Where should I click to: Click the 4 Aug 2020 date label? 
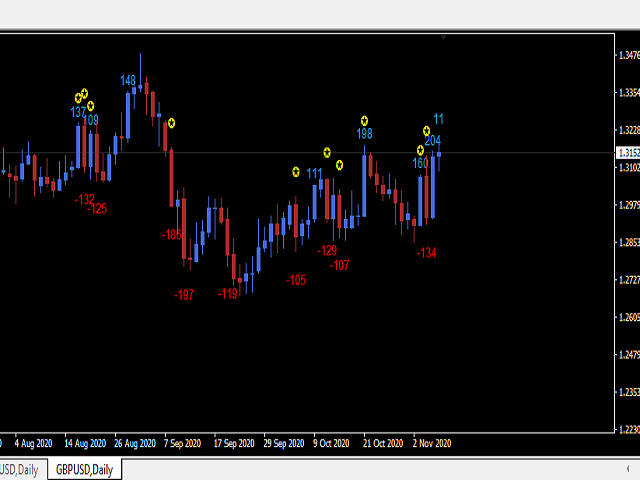[x=33, y=443]
